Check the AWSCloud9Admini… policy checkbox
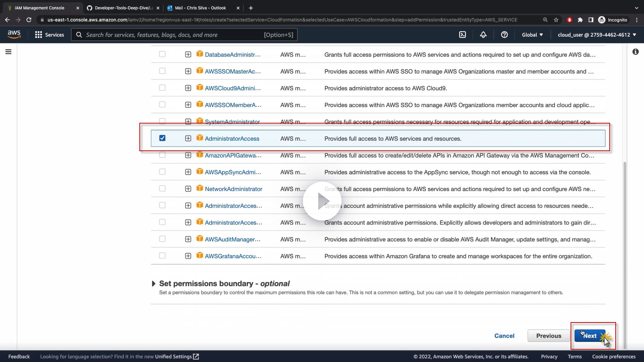 click(162, 88)
